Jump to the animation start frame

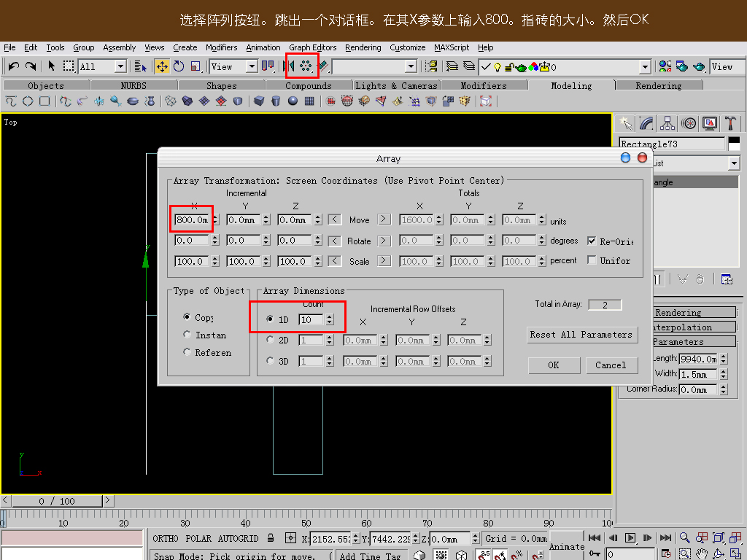coord(595,538)
